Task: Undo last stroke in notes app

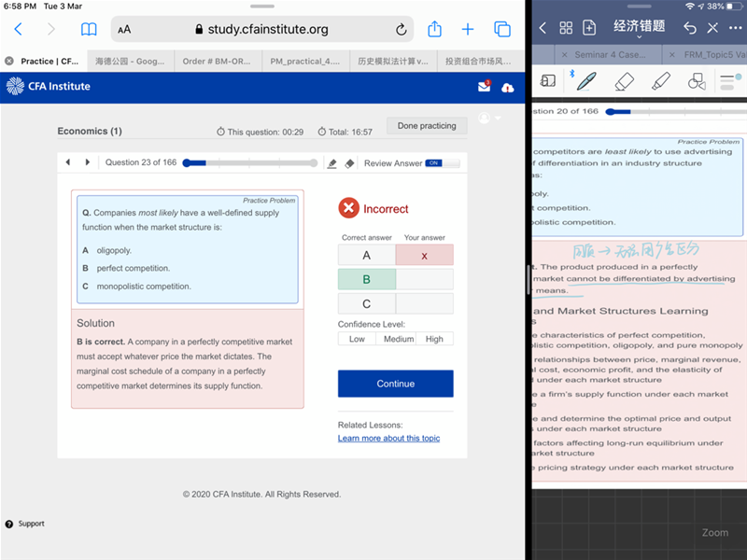Action: (x=690, y=28)
